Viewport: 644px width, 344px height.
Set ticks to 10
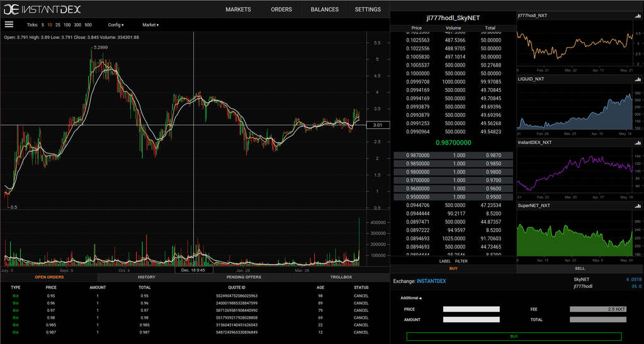(x=50, y=25)
